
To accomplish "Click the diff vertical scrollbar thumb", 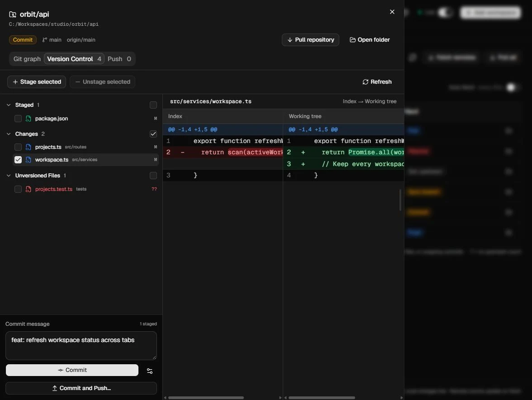I will pos(400,200).
